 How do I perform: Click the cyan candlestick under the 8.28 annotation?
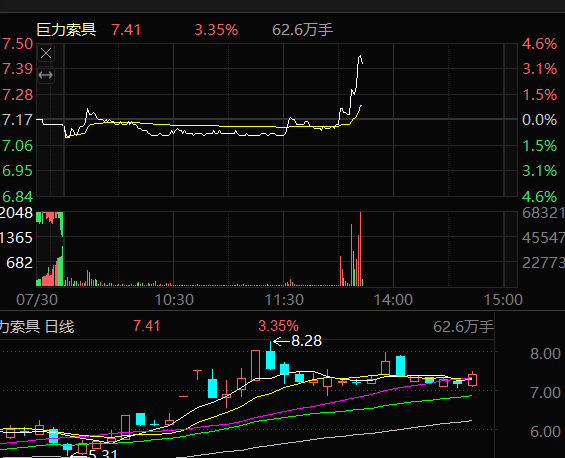click(271, 359)
